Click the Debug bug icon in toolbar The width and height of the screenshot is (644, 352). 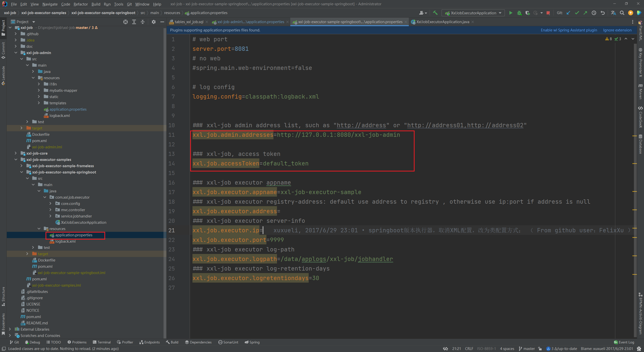click(519, 13)
